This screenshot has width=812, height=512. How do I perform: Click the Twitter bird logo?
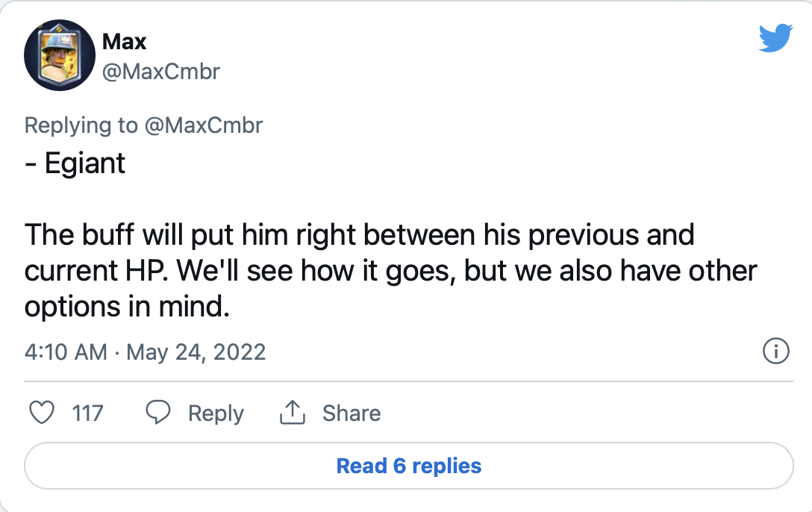pyautogui.click(x=775, y=38)
